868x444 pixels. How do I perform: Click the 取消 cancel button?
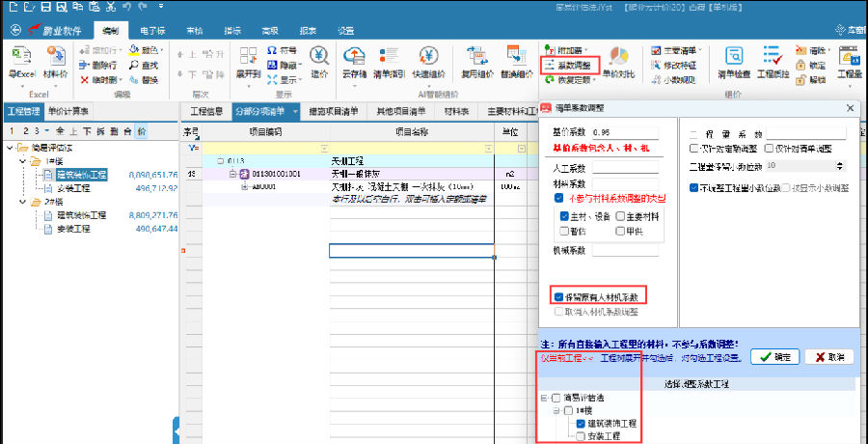827,357
